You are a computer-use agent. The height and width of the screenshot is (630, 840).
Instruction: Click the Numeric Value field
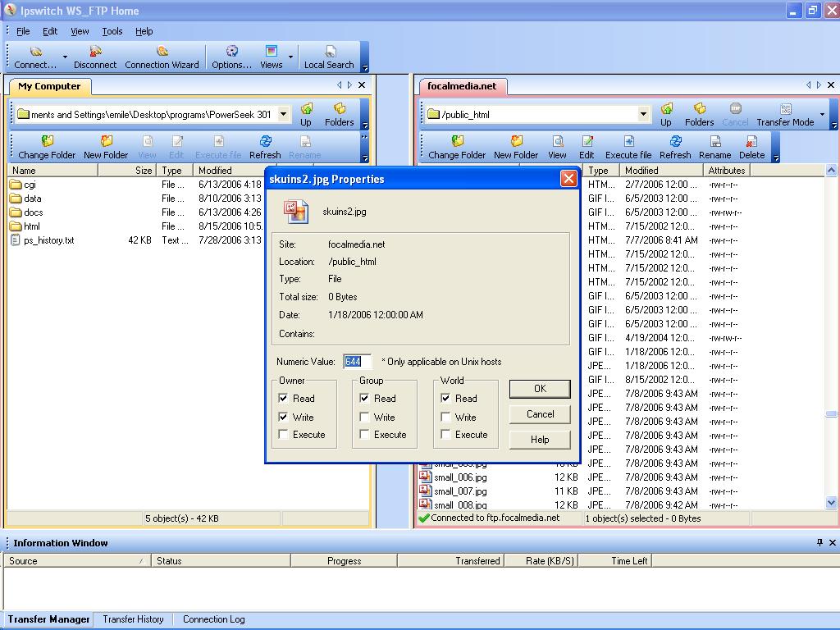coord(357,362)
